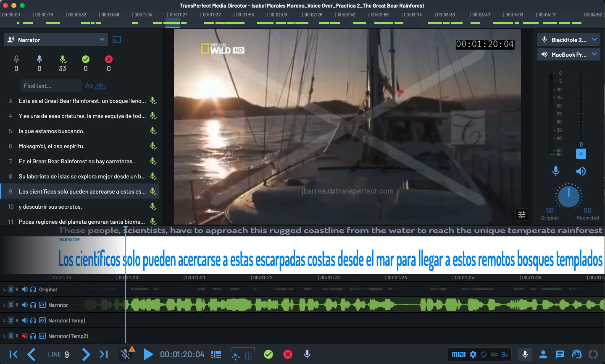Toggle the microphone panel button at bottom right
605x364 pixels.
click(x=525, y=354)
